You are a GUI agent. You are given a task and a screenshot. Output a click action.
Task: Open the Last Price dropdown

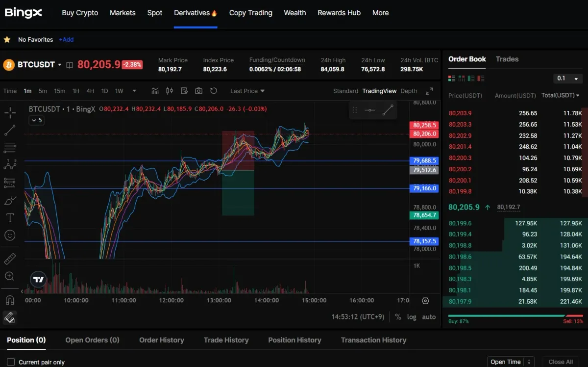pos(247,91)
